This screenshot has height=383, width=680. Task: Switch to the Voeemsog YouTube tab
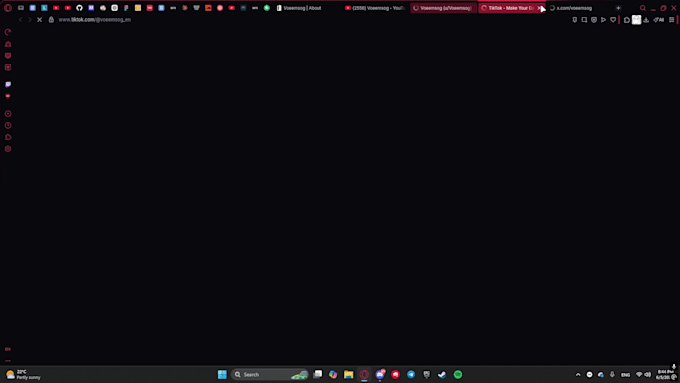click(x=375, y=8)
